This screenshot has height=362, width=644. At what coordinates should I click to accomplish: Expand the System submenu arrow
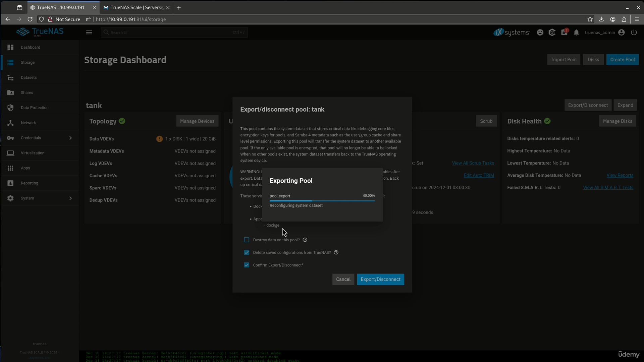(x=70, y=198)
